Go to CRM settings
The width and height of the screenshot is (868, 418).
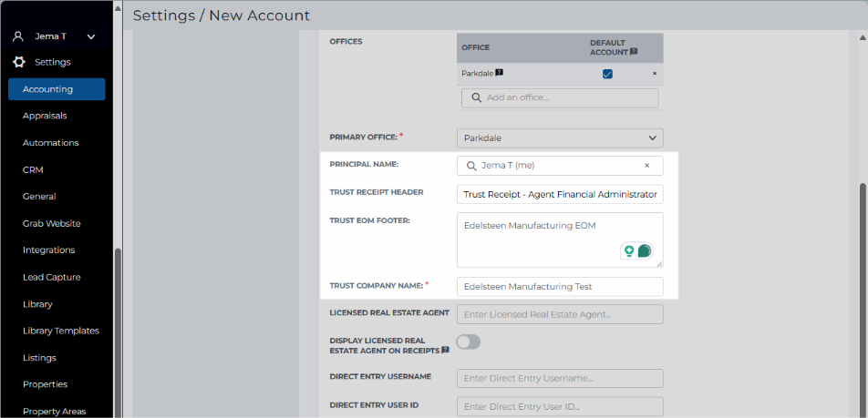[x=33, y=169]
